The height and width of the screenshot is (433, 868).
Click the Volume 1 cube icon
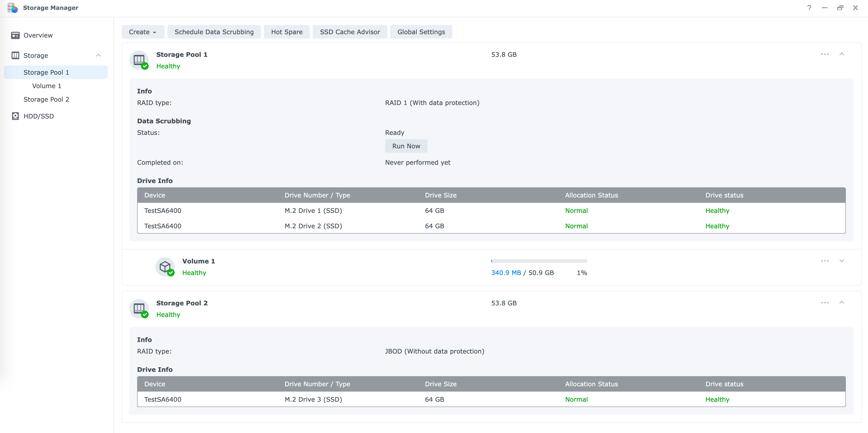(x=165, y=267)
